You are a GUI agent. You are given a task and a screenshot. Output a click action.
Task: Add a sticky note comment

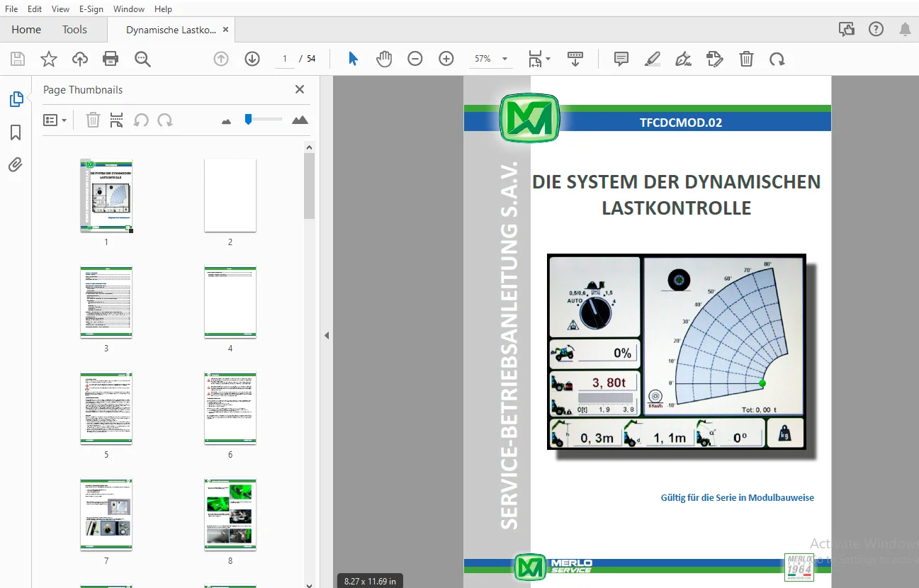(x=621, y=59)
